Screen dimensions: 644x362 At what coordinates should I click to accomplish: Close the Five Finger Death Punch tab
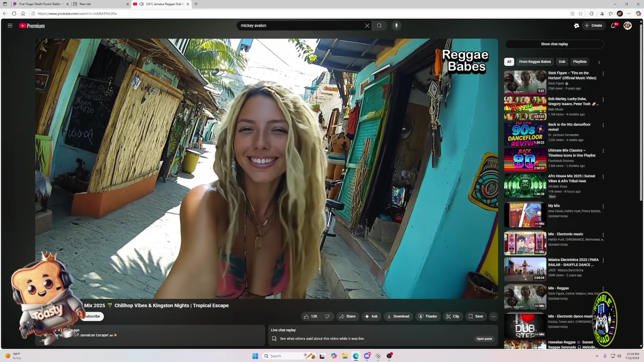pyautogui.click(x=67, y=4)
